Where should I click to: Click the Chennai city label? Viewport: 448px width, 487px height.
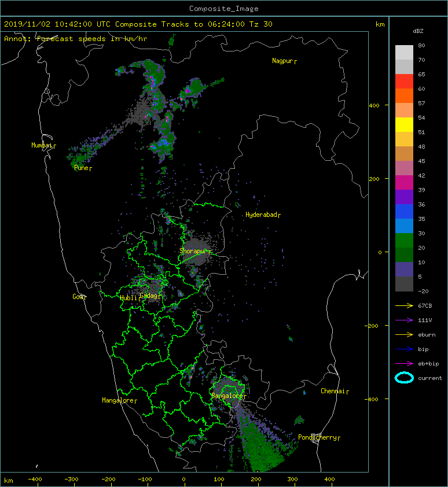(333, 391)
